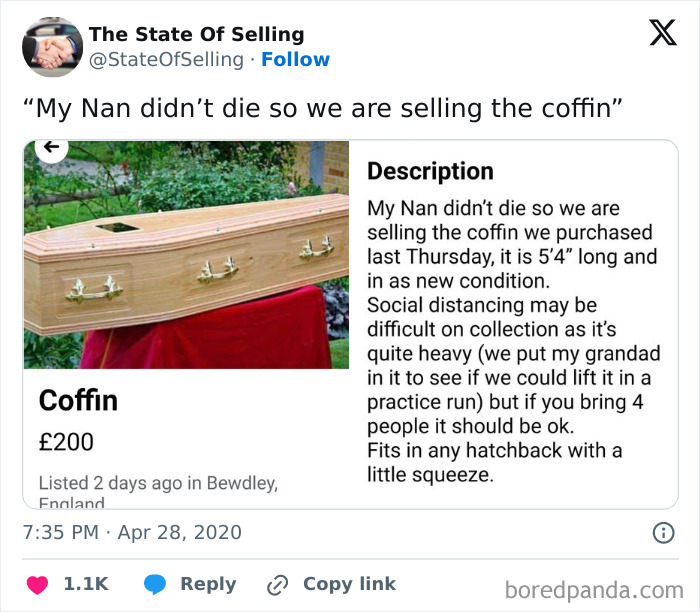Click the Reply button label

[208, 584]
